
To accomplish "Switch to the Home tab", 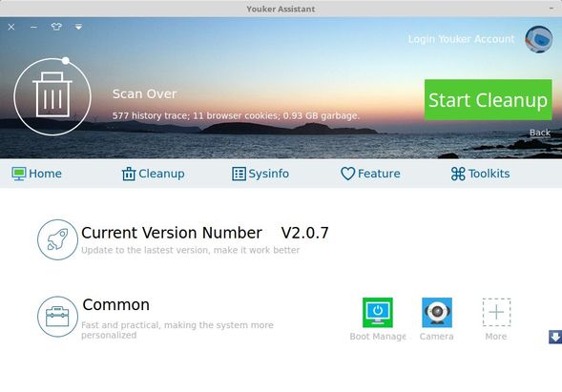I will pyautogui.click(x=36, y=174).
